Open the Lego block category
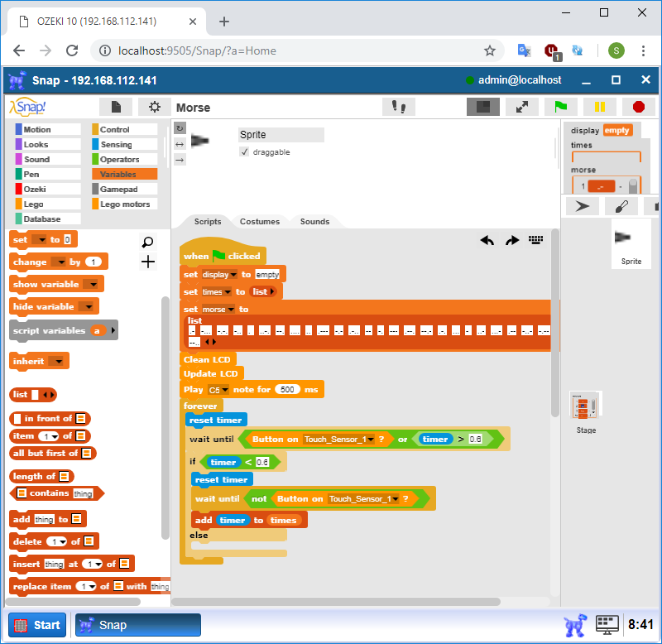This screenshot has height=644, width=662. 47,204
